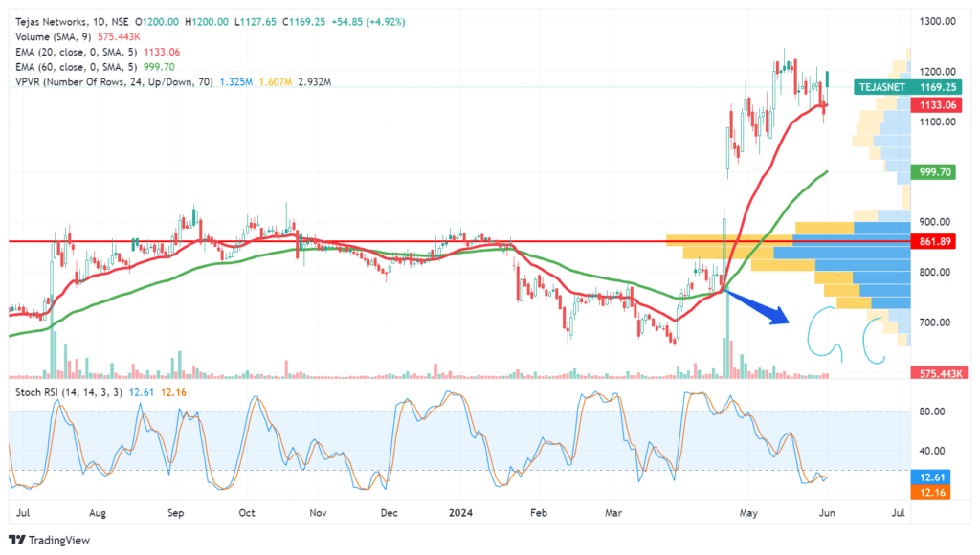Screen dimensions: 980x555
Task: Click the Sep time axis label
Action: [176, 513]
